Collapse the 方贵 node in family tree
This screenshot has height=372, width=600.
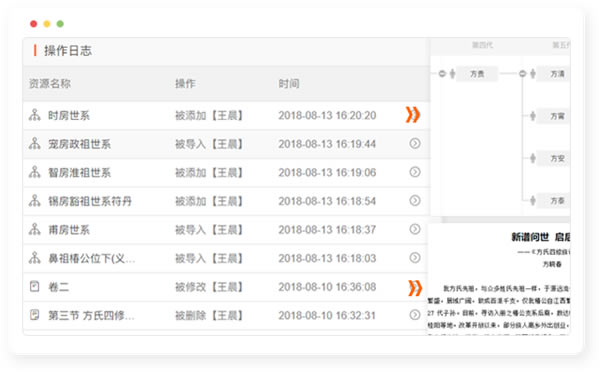coord(442,73)
